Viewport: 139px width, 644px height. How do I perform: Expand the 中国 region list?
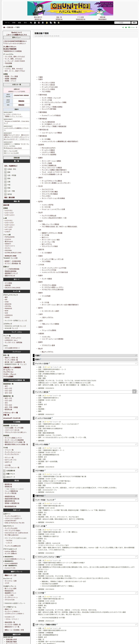(x=5, y=185)
